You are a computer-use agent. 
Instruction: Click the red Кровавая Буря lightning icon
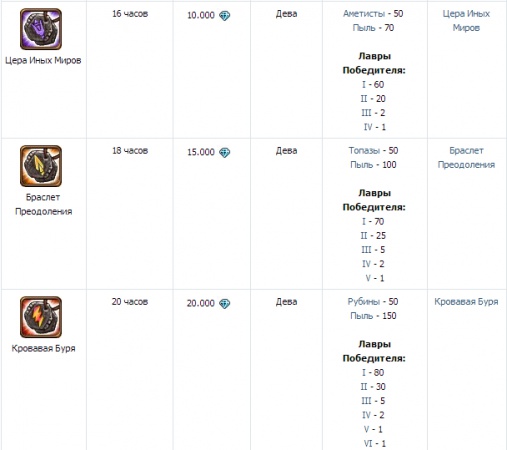pyautogui.click(x=41, y=317)
